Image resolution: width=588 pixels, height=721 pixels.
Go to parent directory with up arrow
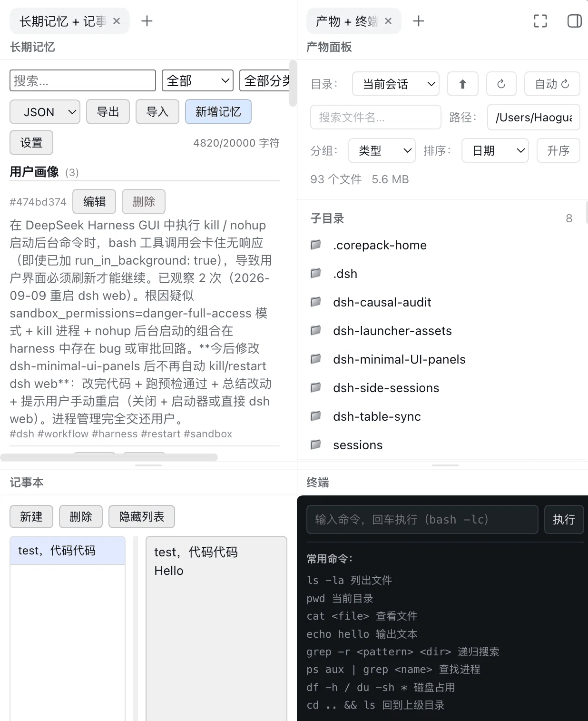[x=462, y=84]
